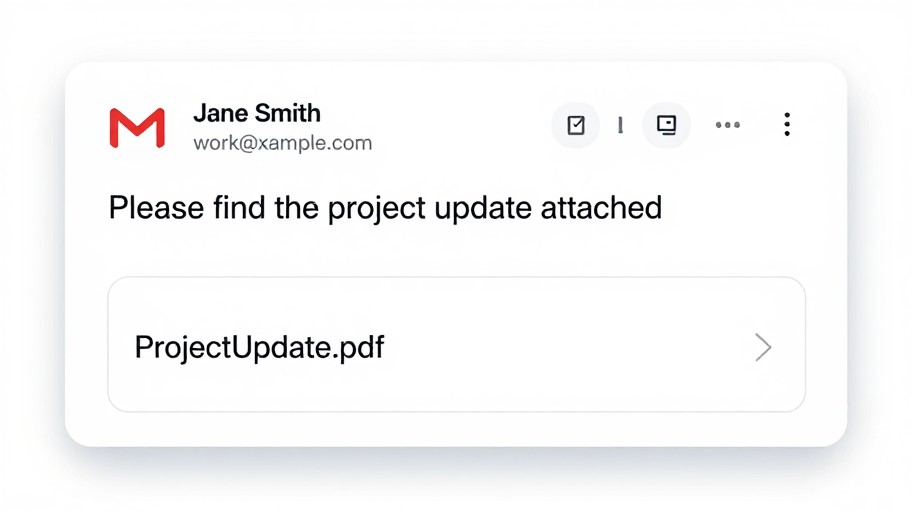
Task: Click the red Gmail M logo
Action: coord(137,129)
